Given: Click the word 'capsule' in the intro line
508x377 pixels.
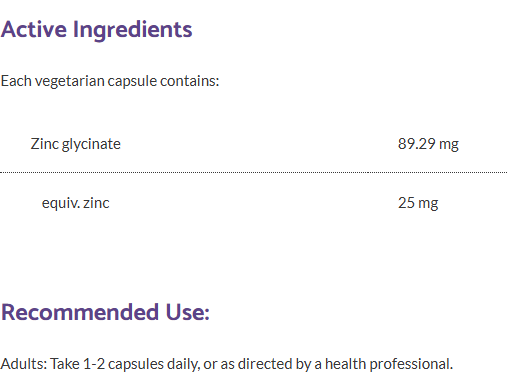Looking at the screenshot, I should click(132, 82).
